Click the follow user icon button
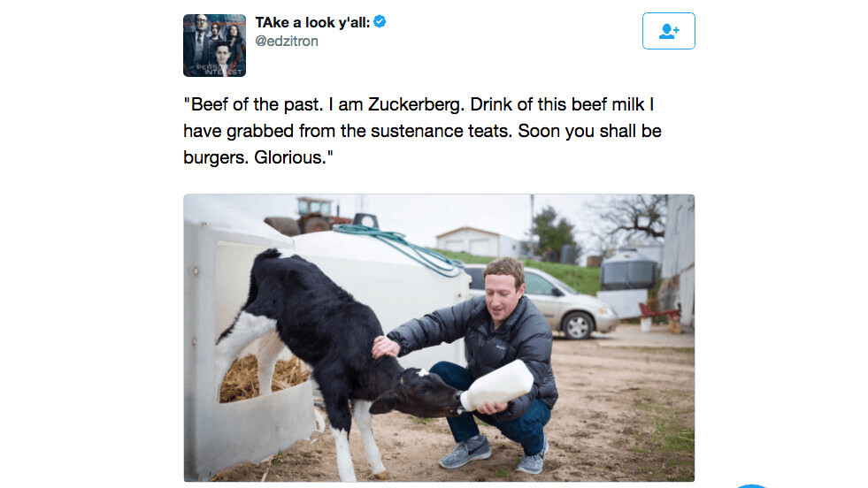This screenshot has width=868, height=488. click(668, 31)
